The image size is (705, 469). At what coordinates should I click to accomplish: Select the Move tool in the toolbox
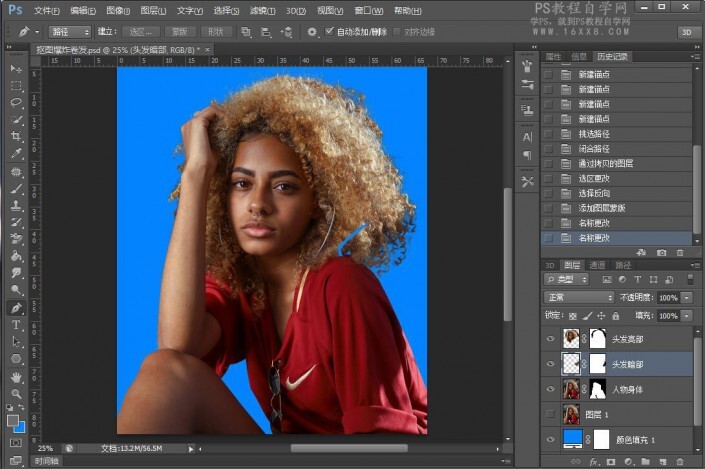(16, 68)
